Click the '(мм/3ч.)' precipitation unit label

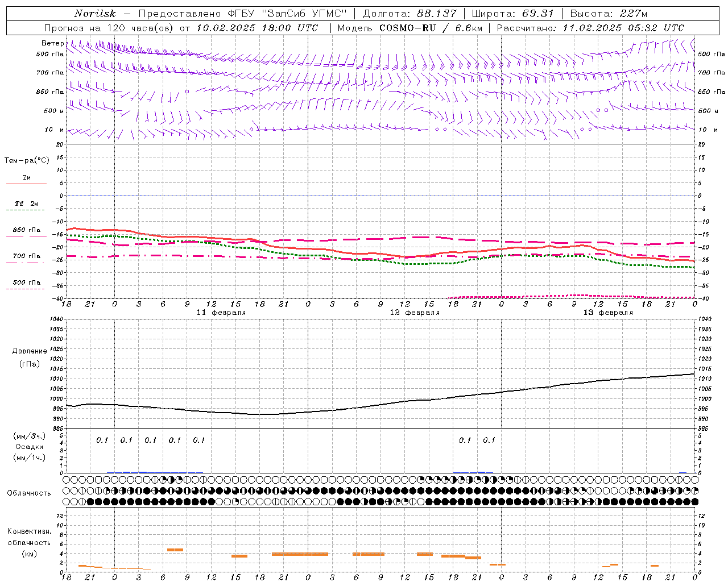tap(29, 436)
